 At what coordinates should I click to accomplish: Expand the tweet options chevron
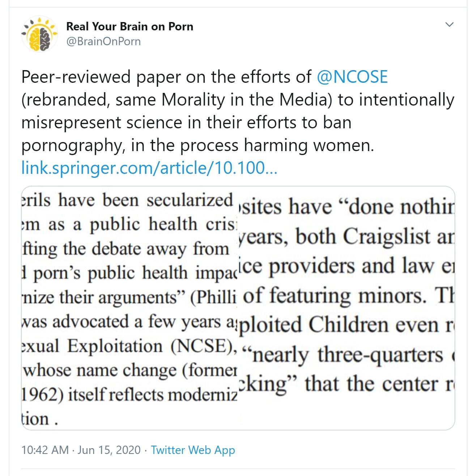449,25
